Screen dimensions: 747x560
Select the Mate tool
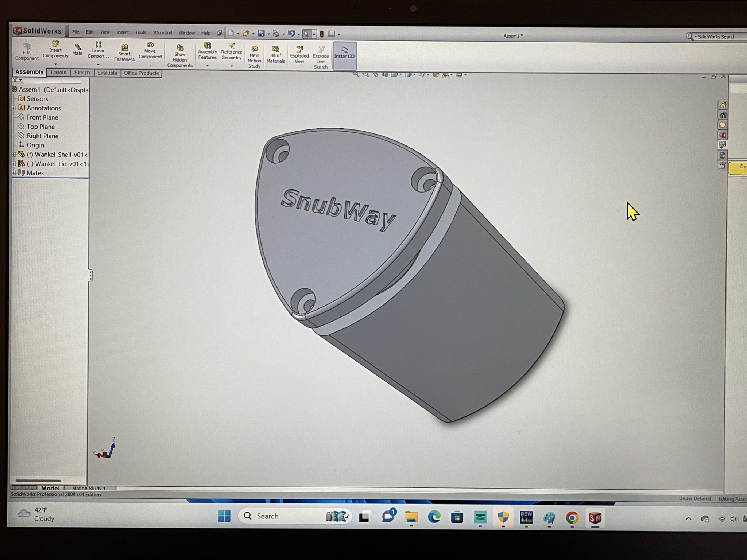(x=77, y=50)
